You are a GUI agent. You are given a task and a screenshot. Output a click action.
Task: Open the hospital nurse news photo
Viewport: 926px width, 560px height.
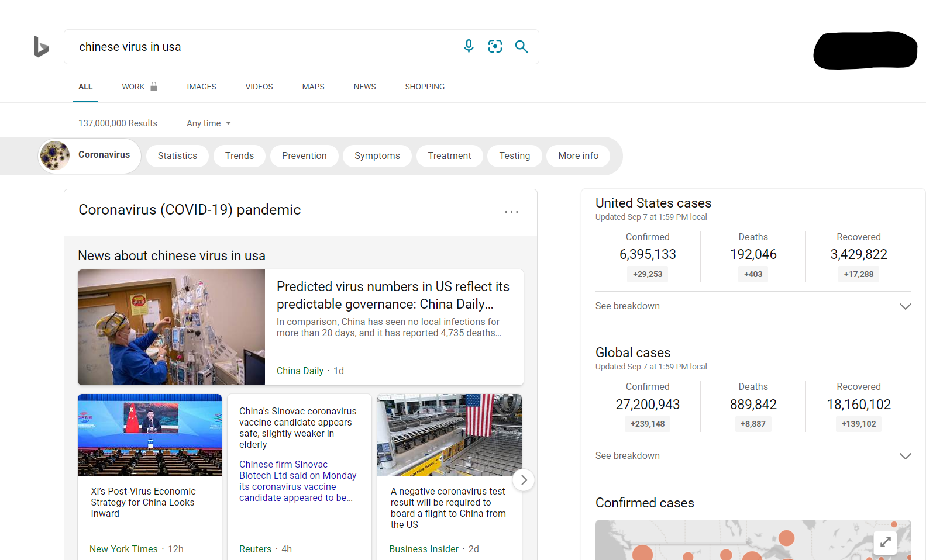171,327
